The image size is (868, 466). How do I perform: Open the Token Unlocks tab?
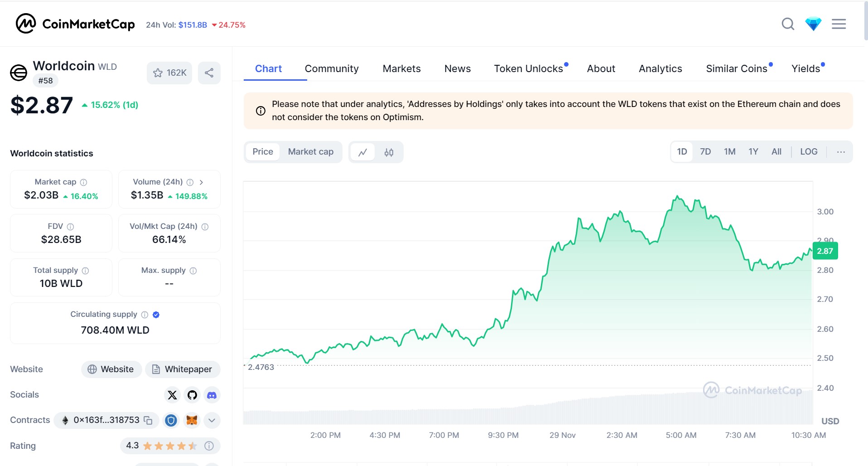[x=528, y=68]
